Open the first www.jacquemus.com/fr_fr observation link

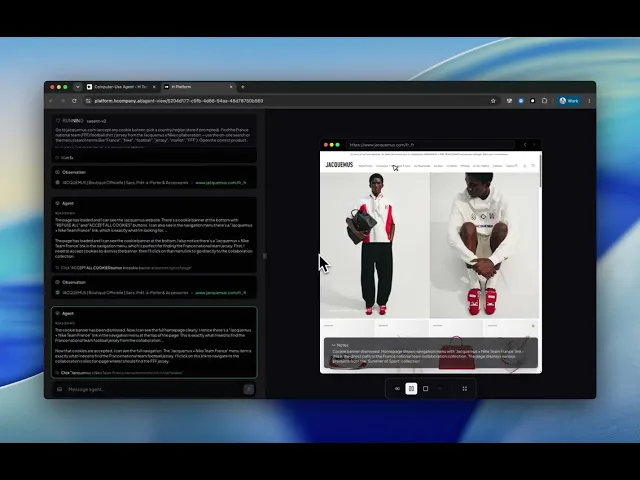[220, 183]
